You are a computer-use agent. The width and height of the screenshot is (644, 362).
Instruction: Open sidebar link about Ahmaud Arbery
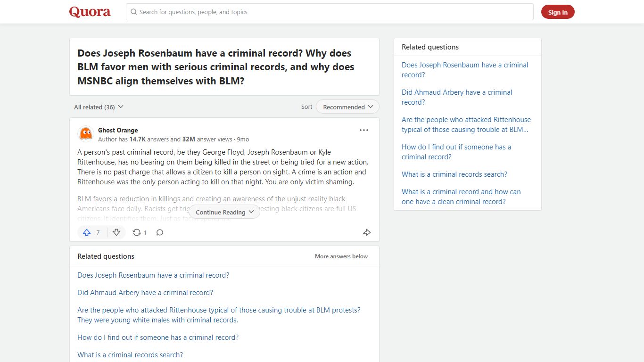click(457, 97)
